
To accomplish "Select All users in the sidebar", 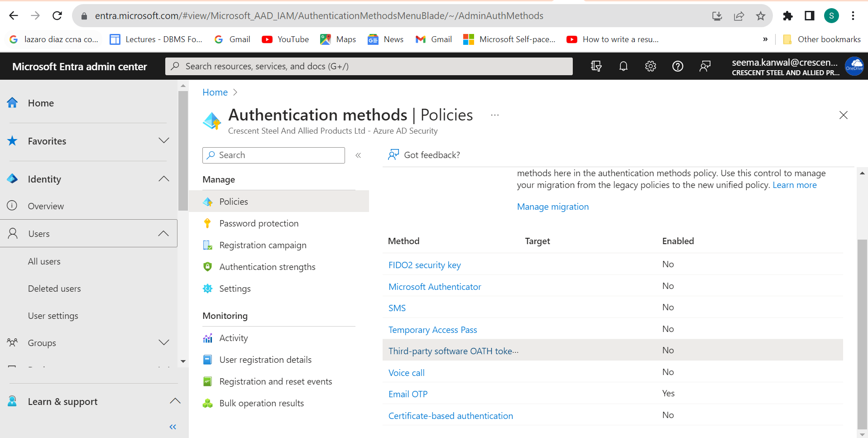I will [x=44, y=261].
